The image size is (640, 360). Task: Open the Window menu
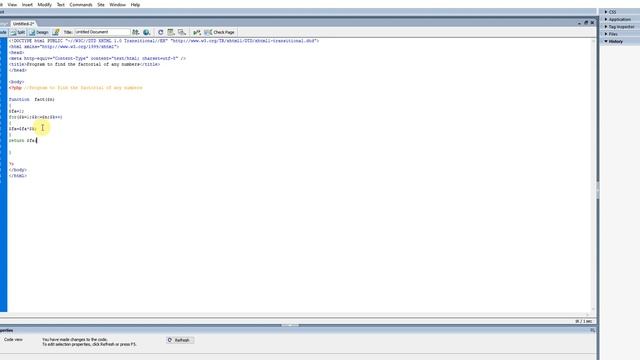(118, 4)
